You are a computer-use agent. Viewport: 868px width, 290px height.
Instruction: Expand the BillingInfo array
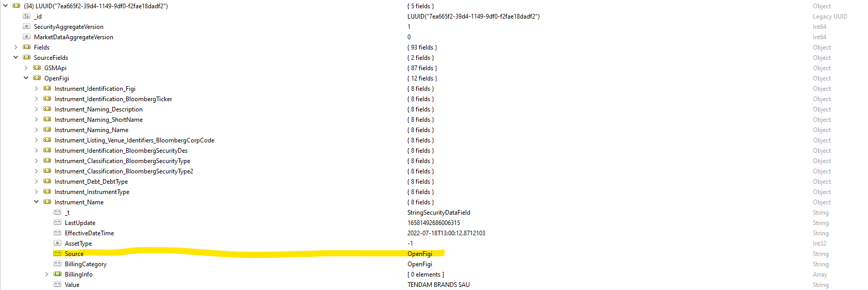click(47, 275)
